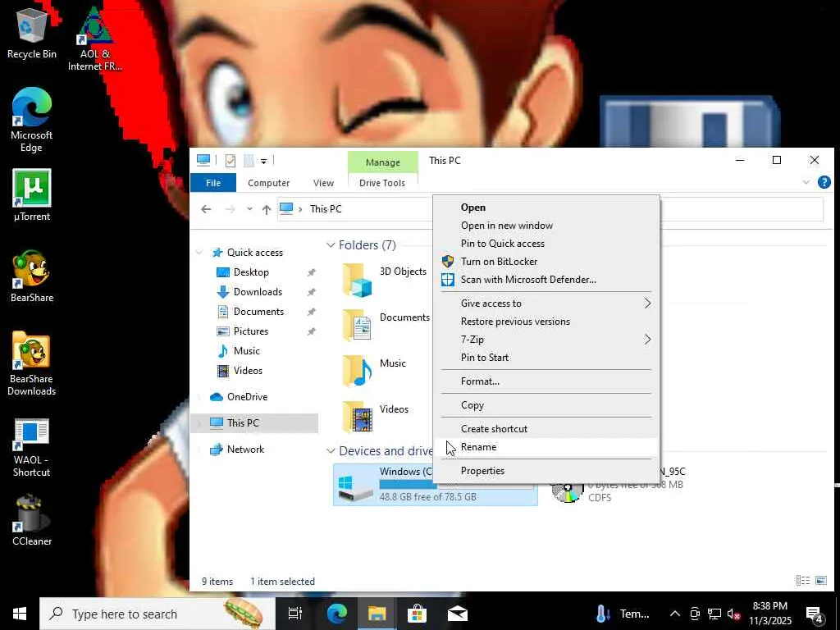Open Task View from the taskbar

coord(295,614)
